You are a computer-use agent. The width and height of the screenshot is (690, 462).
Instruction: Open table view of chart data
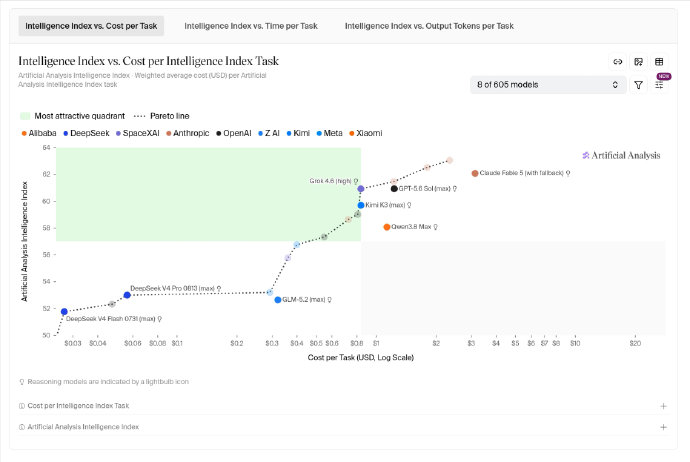(x=659, y=62)
